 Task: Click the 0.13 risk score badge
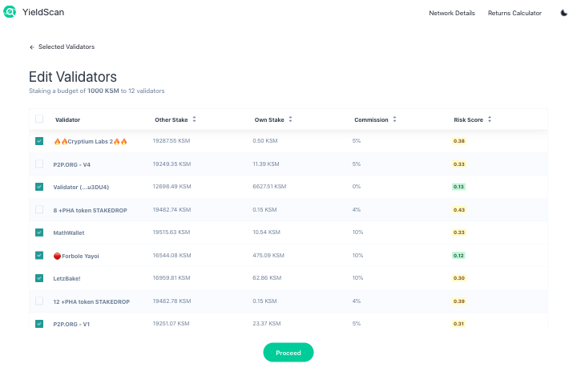(x=458, y=187)
